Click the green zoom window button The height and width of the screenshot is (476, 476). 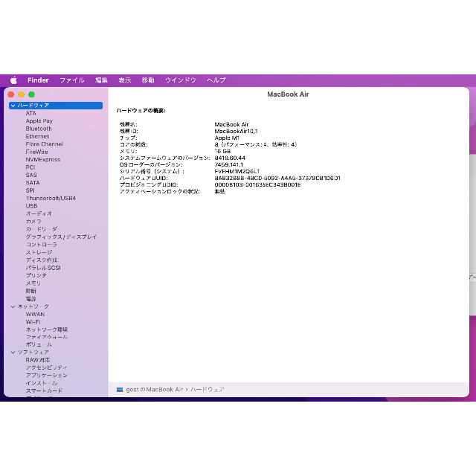31,94
